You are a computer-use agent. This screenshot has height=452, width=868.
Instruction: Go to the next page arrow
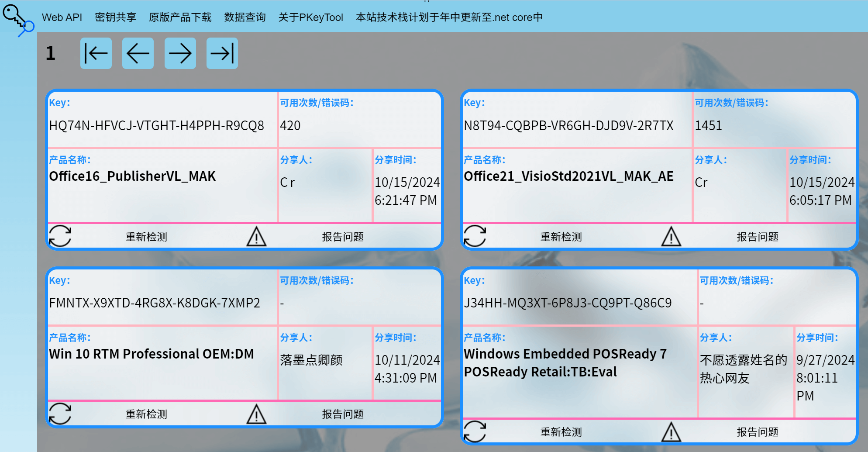coord(180,53)
